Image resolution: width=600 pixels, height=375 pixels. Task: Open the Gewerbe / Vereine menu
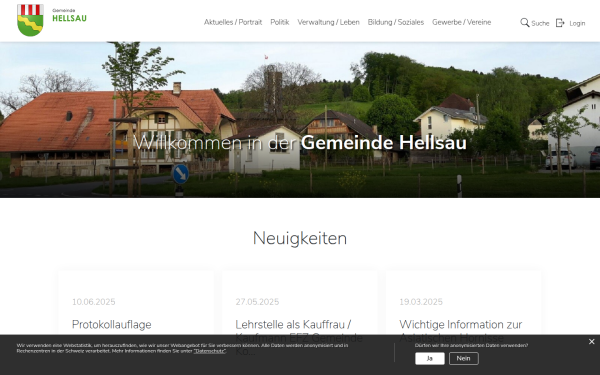(461, 22)
